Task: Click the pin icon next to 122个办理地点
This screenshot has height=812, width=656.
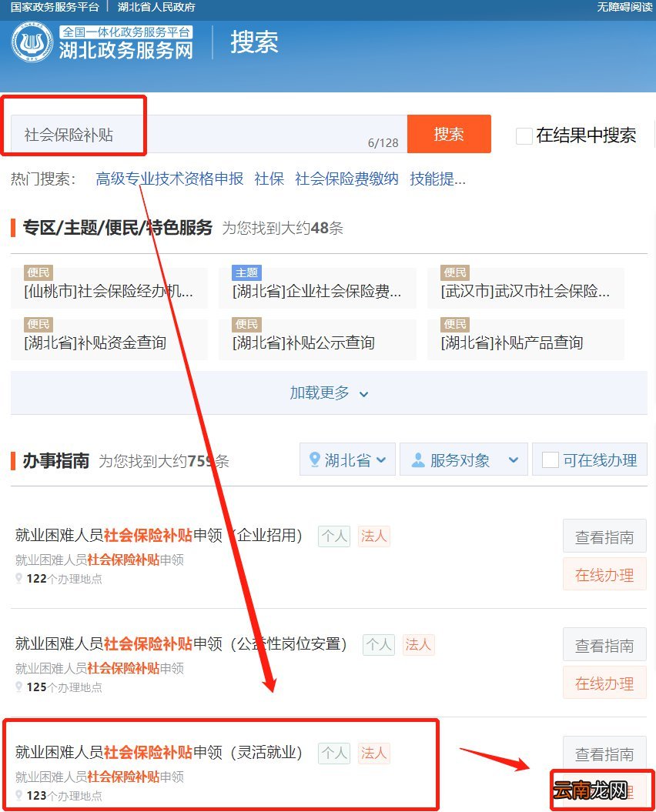Action: [19, 578]
